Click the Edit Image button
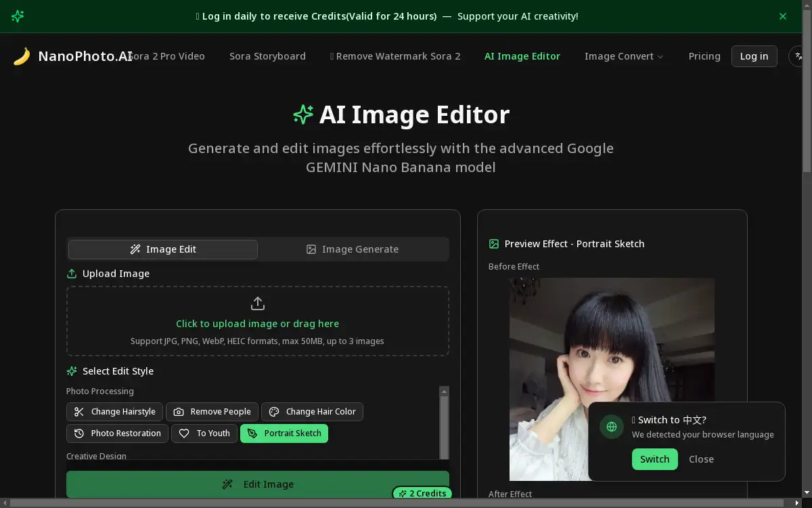The height and width of the screenshot is (508, 812). [x=257, y=484]
